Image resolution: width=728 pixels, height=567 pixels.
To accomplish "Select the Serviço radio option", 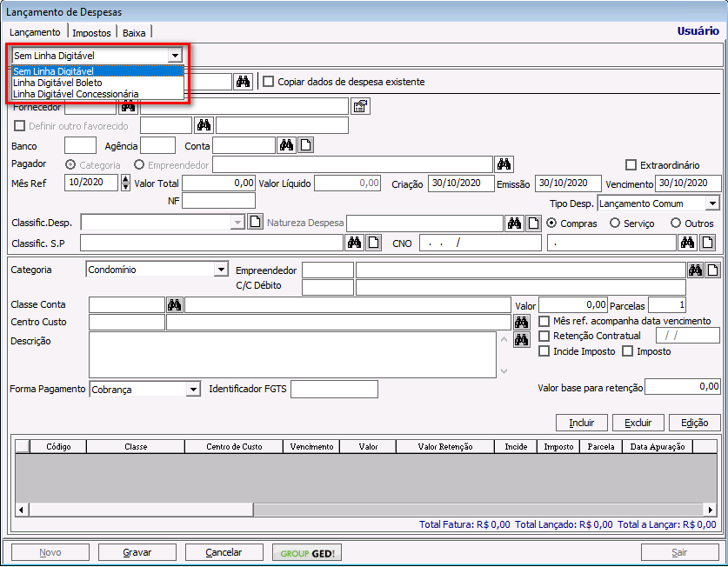I will [615, 223].
